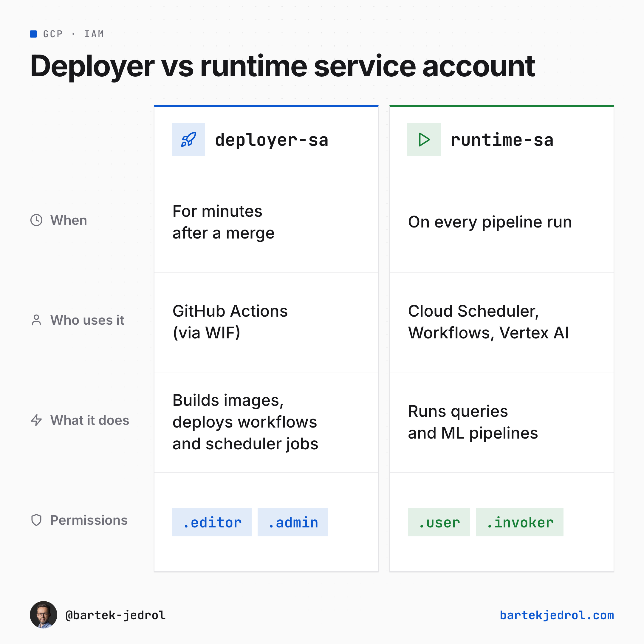Image resolution: width=644 pixels, height=644 pixels.
Task: Click the lightning icon next to What it does
Action: click(x=36, y=420)
